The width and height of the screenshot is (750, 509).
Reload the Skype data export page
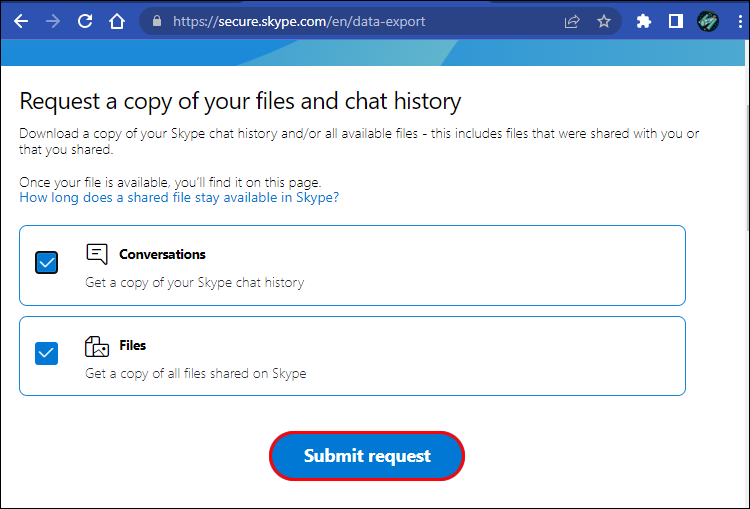pos(85,21)
